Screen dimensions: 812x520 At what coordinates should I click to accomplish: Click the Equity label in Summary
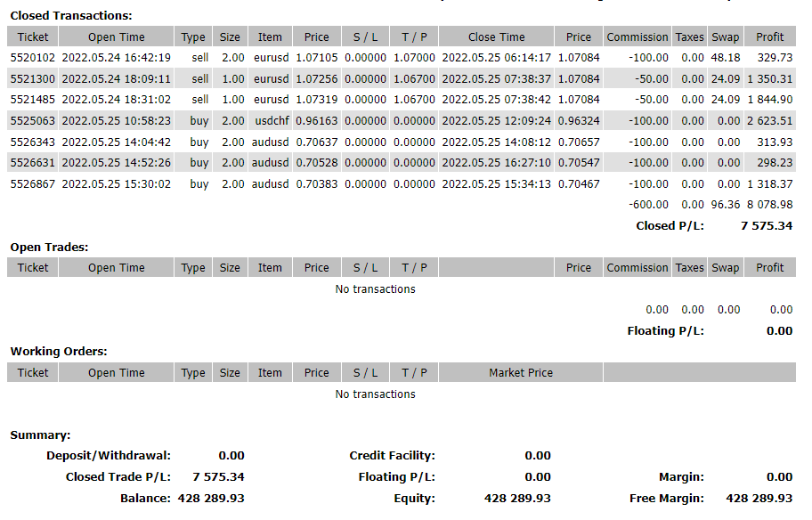(x=414, y=499)
